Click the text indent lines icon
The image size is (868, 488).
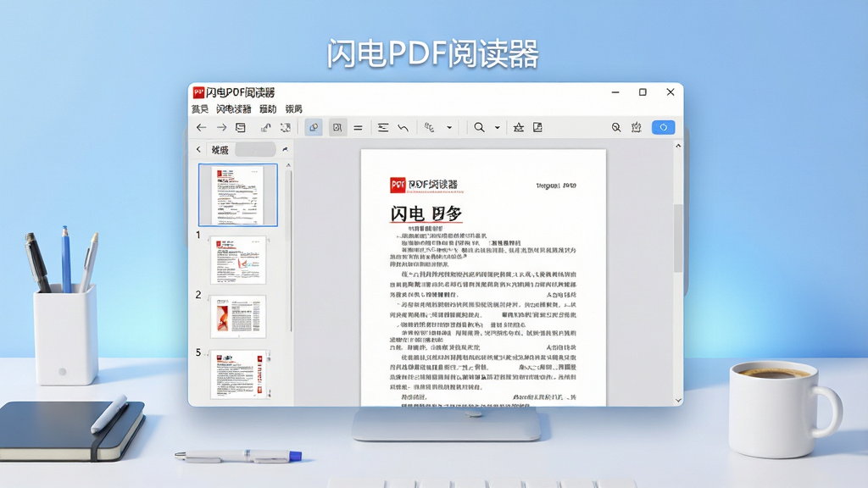pyautogui.click(x=383, y=128)
